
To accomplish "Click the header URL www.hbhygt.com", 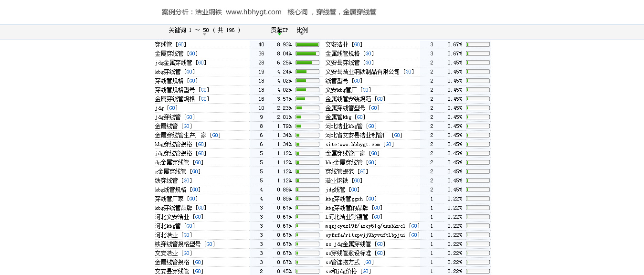I will [x=253, y=12].
